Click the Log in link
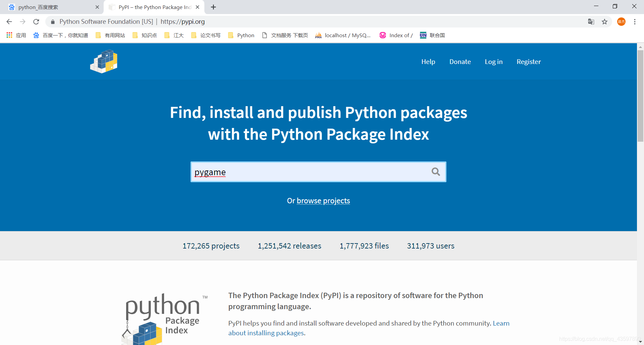The height and width of the screenshot is (345, 644). tap(493, 62)
